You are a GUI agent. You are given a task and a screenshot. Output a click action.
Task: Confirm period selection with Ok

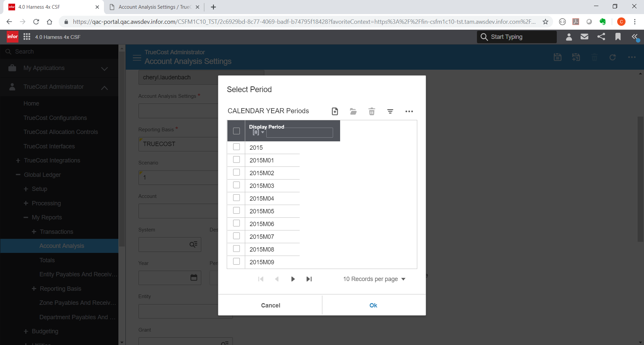(x=373, y=305)
